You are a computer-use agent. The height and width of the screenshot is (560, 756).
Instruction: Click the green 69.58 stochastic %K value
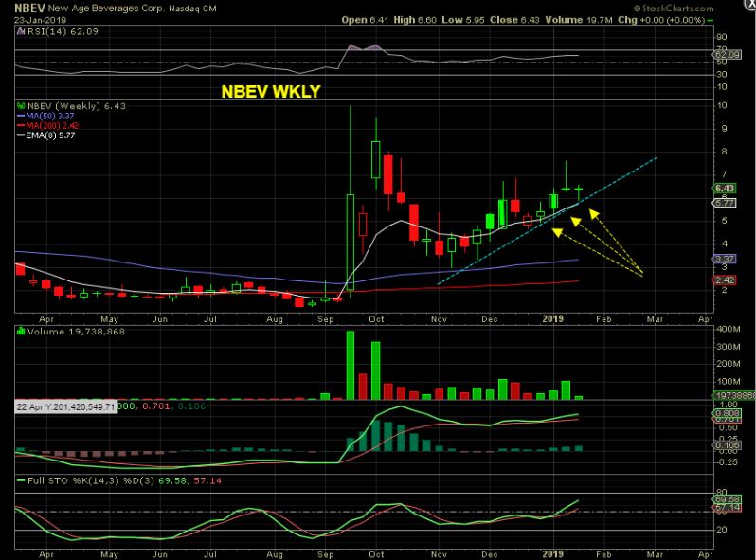(x=173, y=481)
